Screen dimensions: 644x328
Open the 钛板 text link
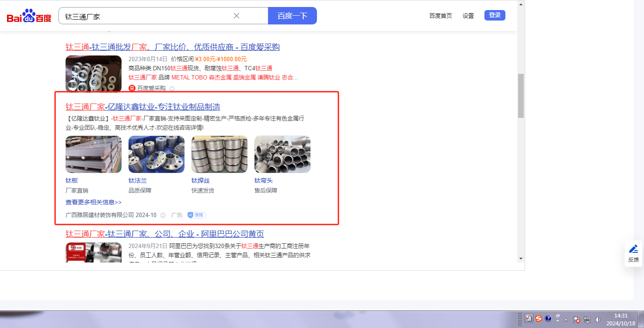coord(72,181)
